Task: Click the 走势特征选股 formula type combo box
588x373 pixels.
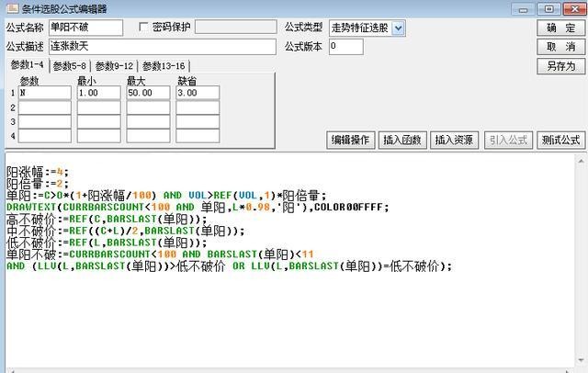Action: tap(367, 28)
